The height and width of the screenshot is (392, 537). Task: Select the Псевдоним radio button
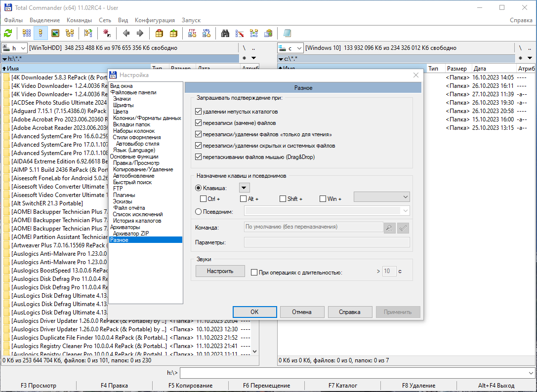[198, 212]
